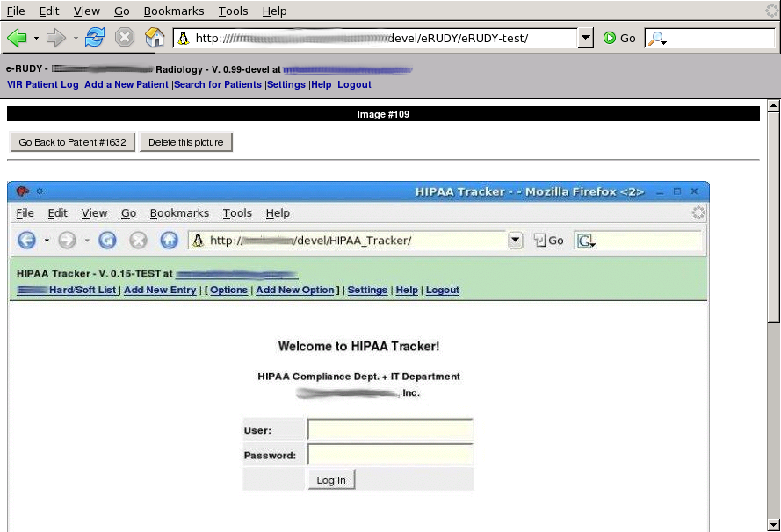Click the page scrollbar's down arrow
The height and width of the screenshot is (532, 781).
pyautogui.click(x=773, y=525)
